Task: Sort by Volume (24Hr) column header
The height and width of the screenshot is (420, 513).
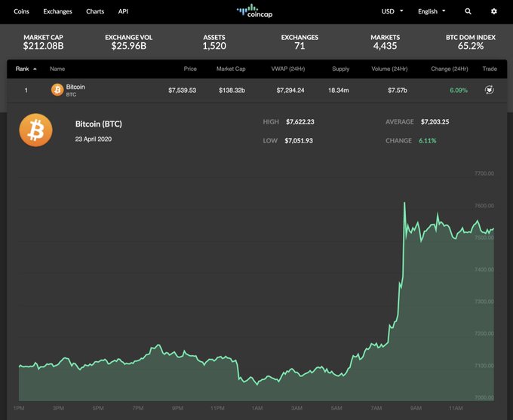Action: point(389,69)
